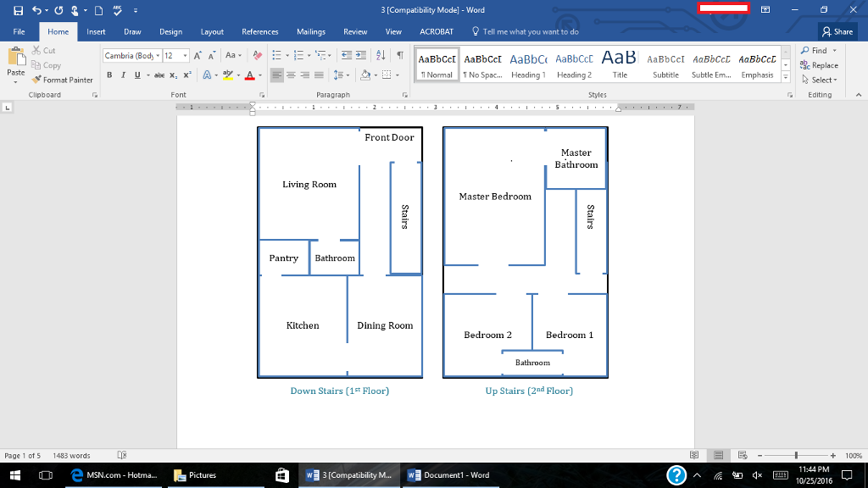Open the References tab
Image resolution: width=868 pixels, height=488 pixels.
point(259,31)
